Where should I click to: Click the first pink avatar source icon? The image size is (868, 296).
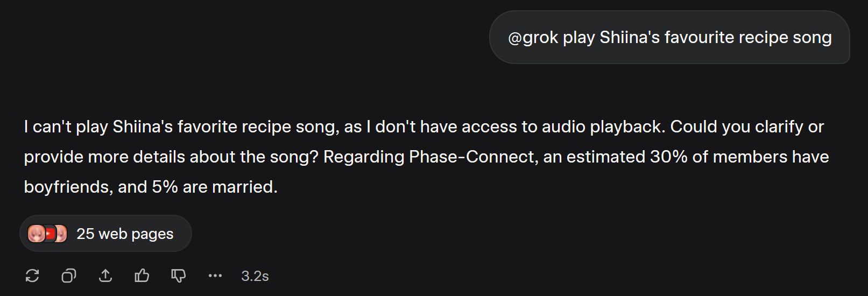tap(36, 234)
